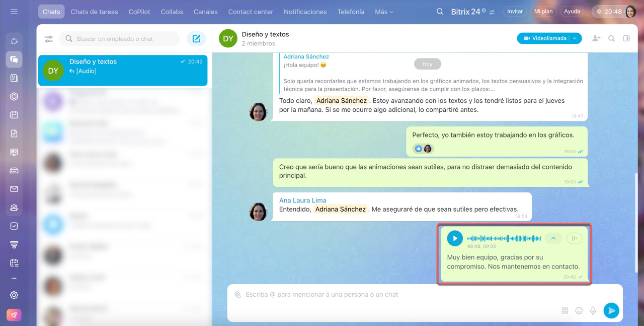
Task: Open the Contact center tab
Action: 251,12
